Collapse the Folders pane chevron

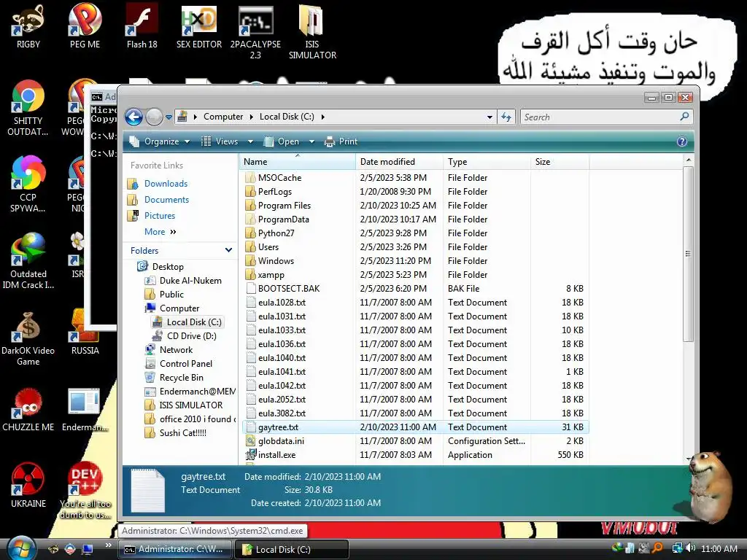228,250
